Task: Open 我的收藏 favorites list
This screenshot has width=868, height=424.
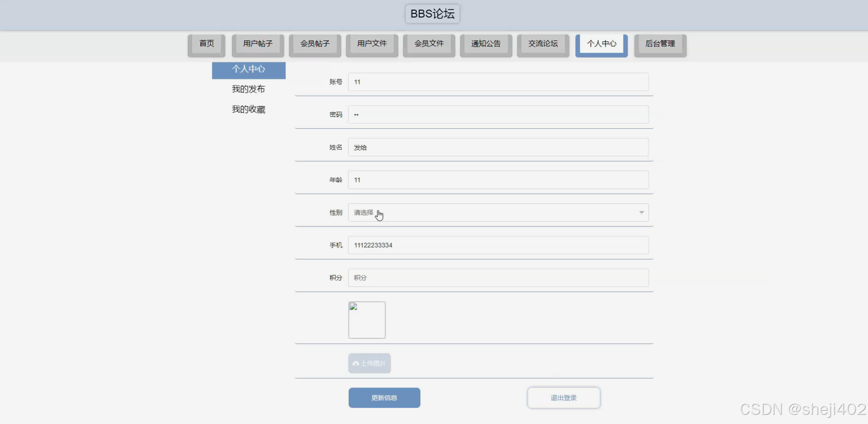Action: pos(248,109)
